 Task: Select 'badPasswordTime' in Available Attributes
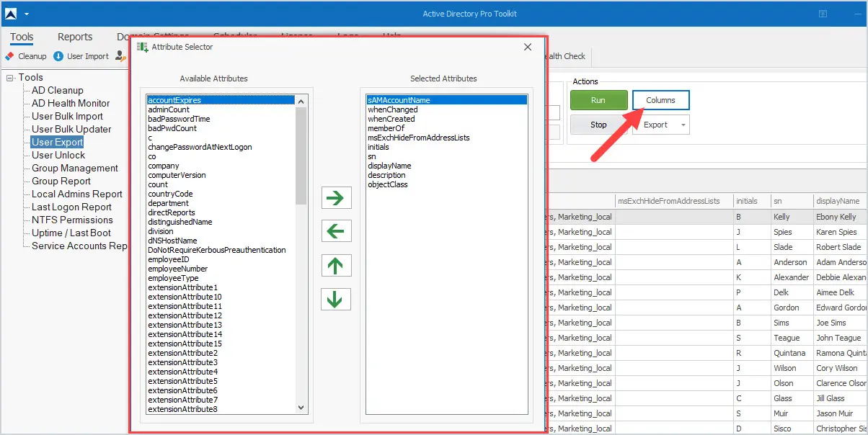221,119
